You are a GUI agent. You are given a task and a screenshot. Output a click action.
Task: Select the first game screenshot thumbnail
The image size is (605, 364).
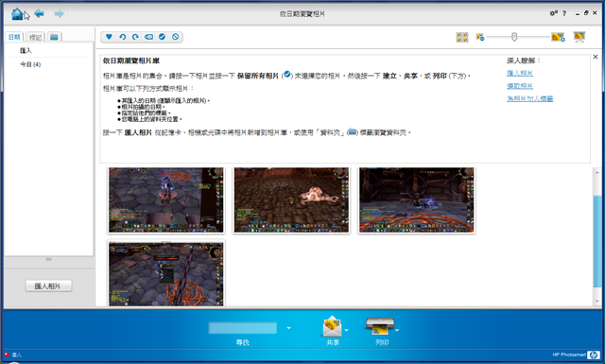click(166, 199)
